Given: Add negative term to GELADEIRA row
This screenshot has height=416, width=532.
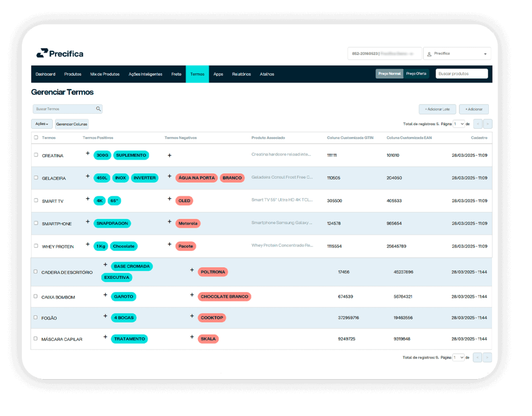Looking at the screenshot, I should (x=169, y=177).
